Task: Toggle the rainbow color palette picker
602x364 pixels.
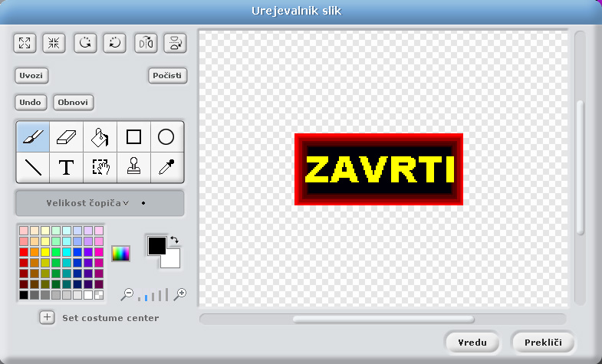Action: pos(120,254)
